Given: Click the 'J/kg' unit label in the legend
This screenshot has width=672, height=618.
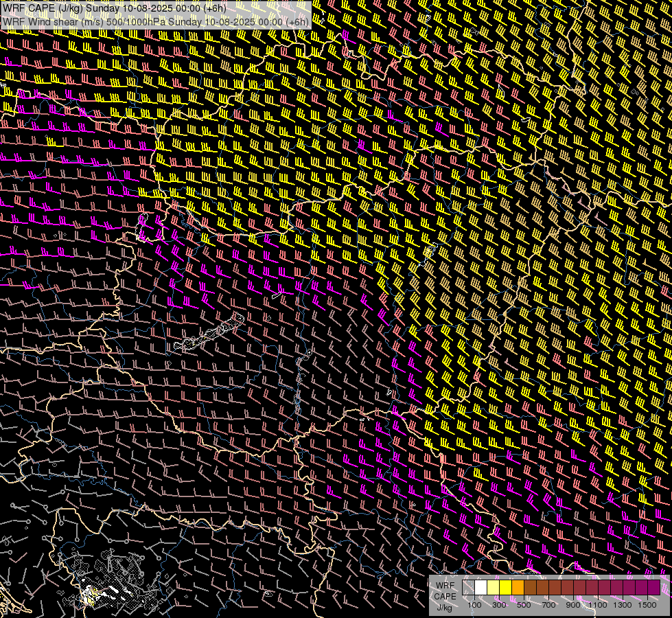Looking at the screenshot, I should pyautogui.click(x=445, y=608).
